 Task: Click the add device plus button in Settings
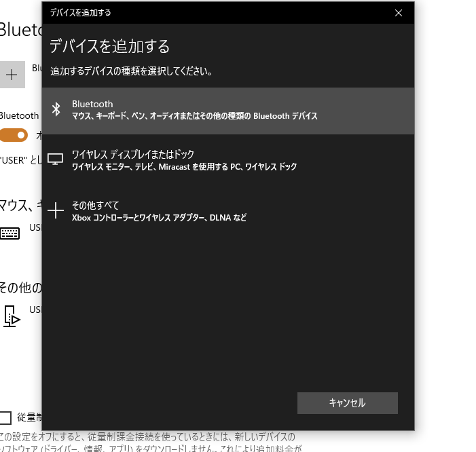[x=12, y=75]
